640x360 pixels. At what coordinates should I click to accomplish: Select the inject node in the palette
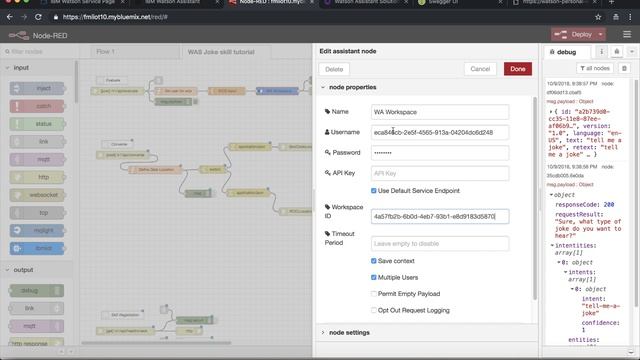tap(37, 88)
